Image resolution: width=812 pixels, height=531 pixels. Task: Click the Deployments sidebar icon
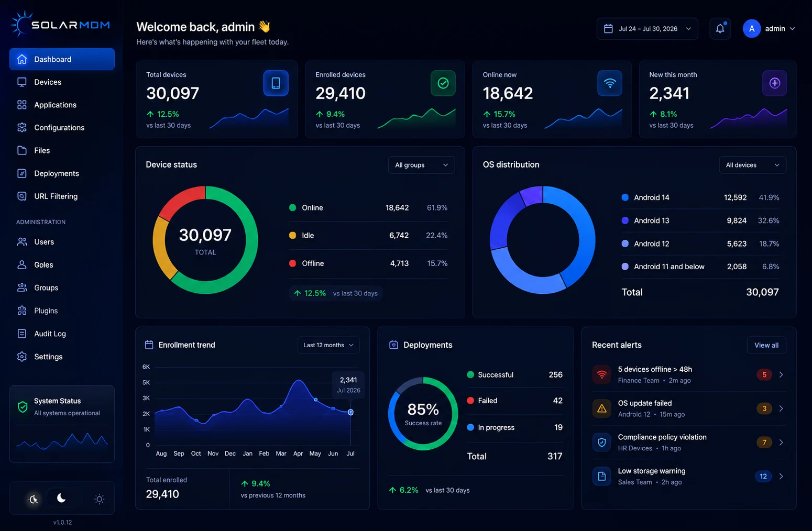click(22, 173)
